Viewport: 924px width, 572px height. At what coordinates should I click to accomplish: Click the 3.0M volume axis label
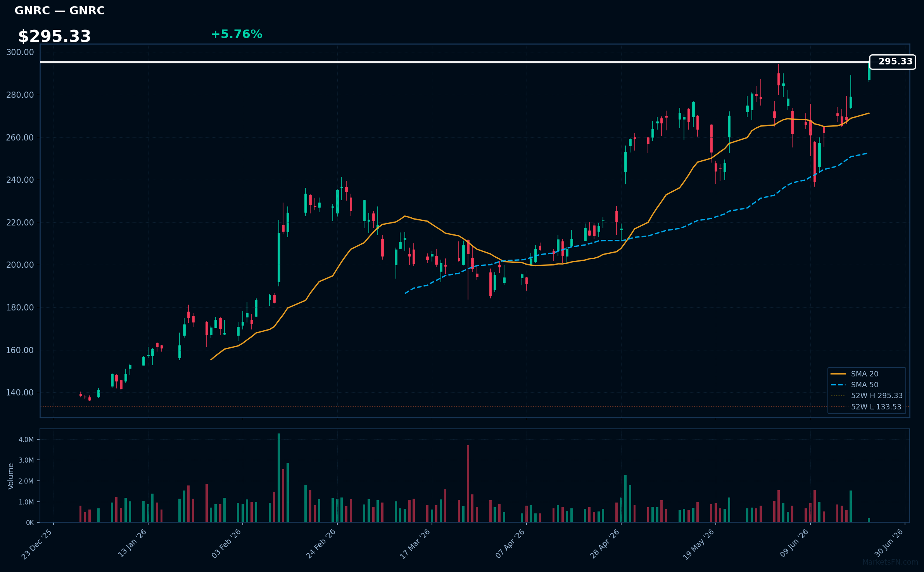[x=26, y=460]
